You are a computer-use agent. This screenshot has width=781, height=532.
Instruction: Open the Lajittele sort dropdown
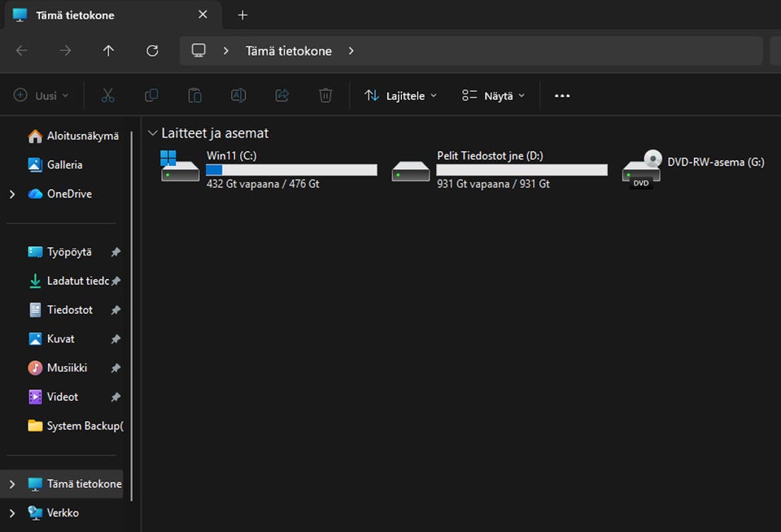400,95
